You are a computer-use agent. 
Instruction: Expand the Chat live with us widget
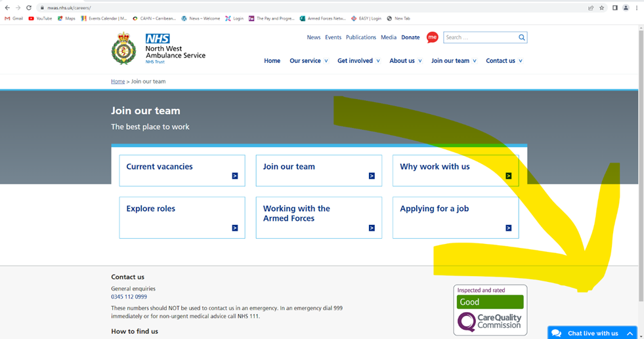592,333
